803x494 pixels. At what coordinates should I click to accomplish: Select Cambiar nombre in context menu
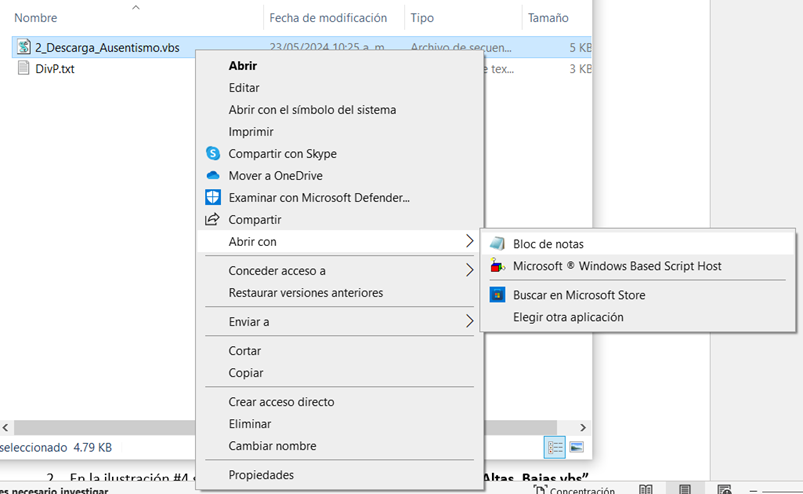pyautogui.click(x=272, y=446)
